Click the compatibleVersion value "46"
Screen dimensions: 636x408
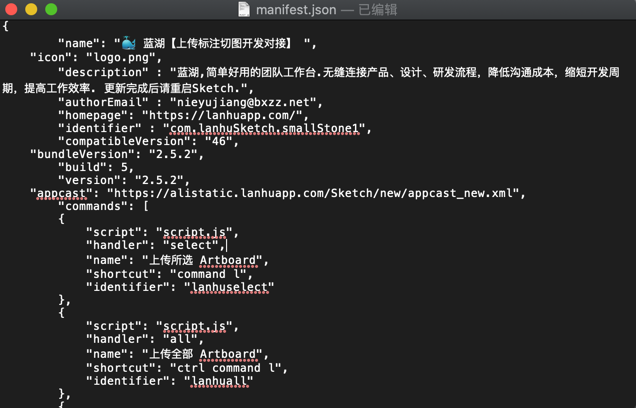click(x=219, y=141)
